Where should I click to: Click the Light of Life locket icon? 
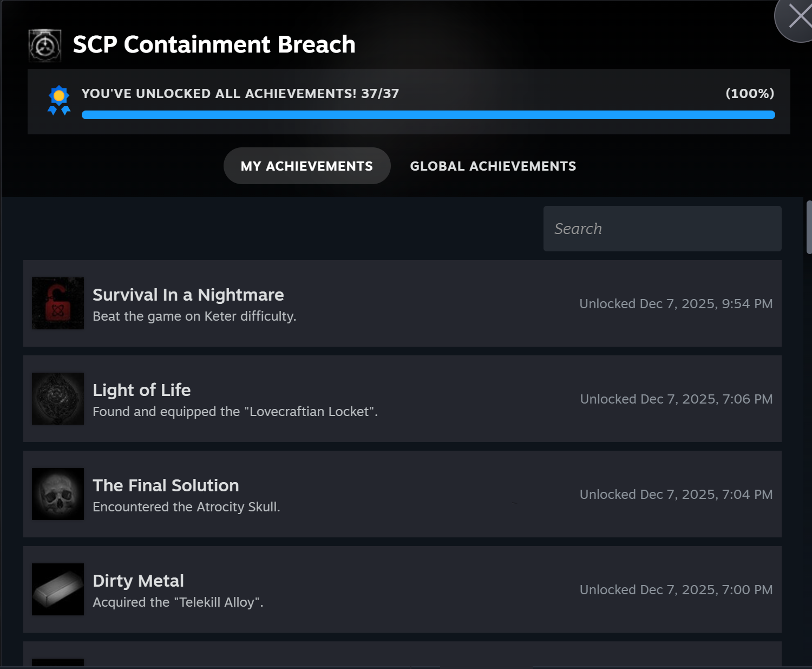point(57,398)
